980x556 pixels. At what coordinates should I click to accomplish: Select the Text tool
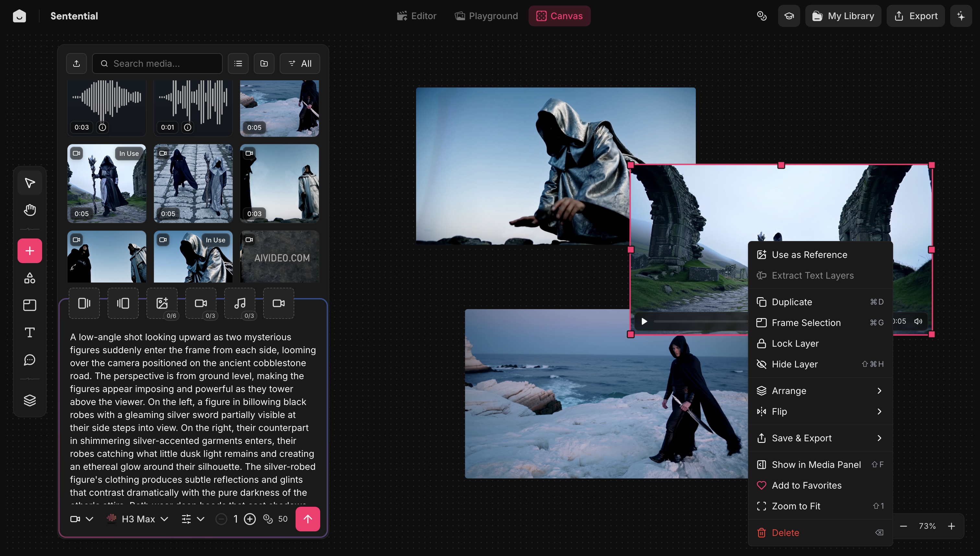coord(29,332)
